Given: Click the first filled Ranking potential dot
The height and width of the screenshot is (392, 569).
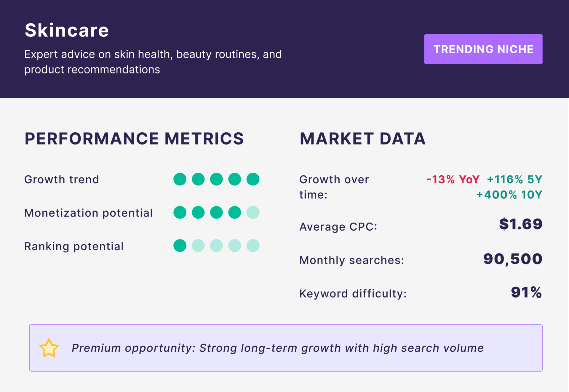Looking at the screenshot, I should 180,246.
